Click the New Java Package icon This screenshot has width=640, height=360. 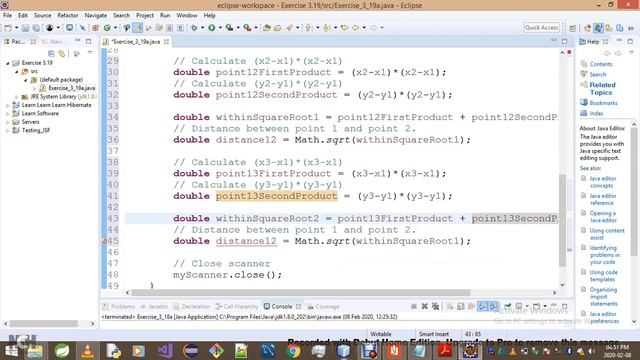(x=96, y=28)
